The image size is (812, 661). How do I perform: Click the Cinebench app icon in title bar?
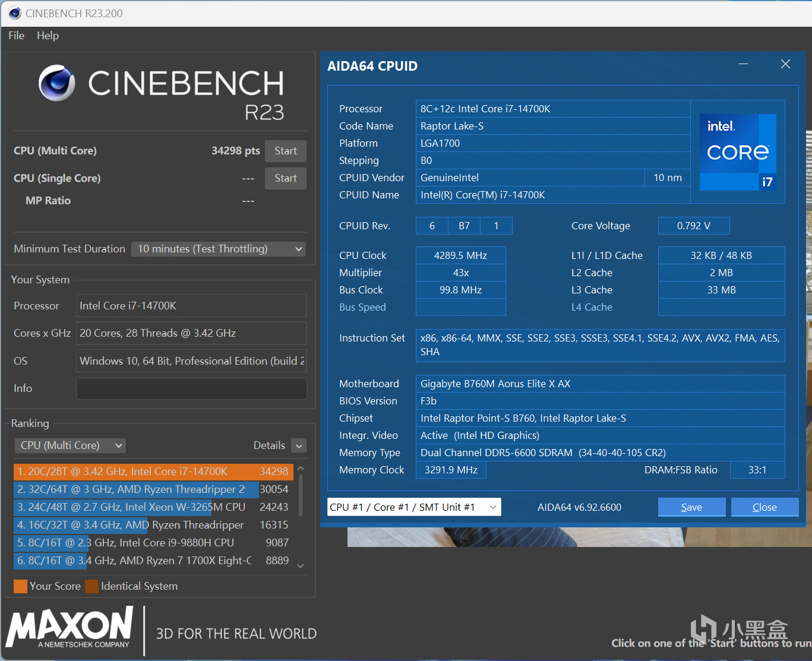pyautogui.click(x=15, y=13)
